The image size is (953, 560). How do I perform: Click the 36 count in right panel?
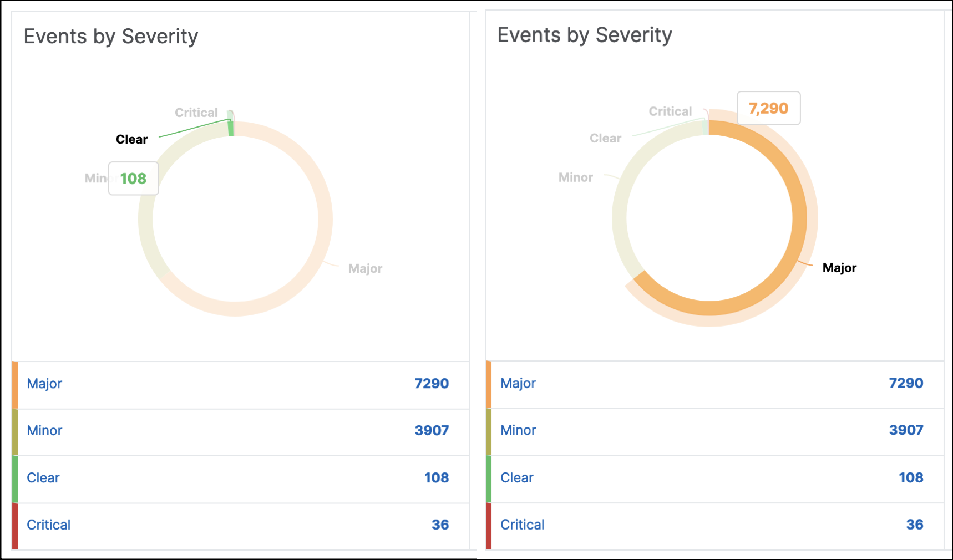[x=915, y=525]
